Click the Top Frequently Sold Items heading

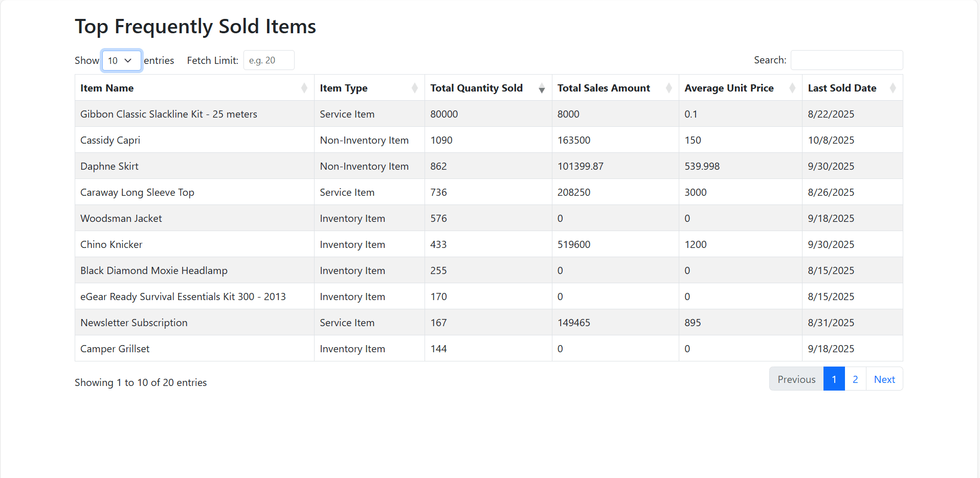point(195,26)
